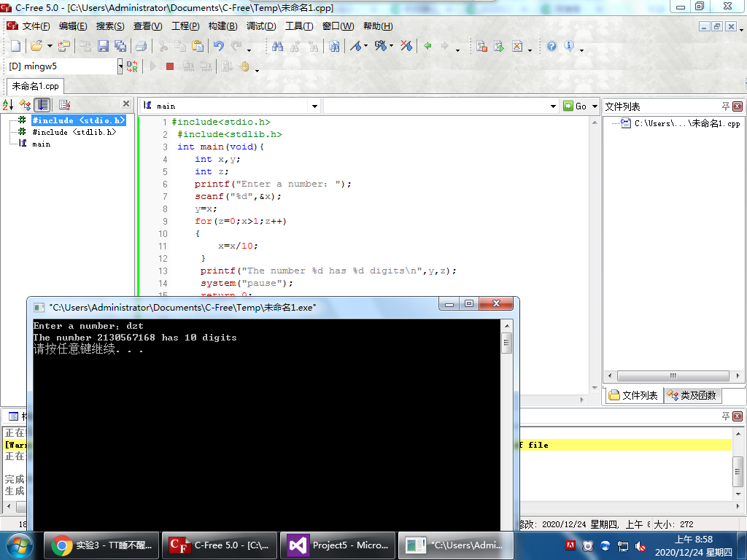
Task: Click the red Stop square icon
Action: tap(169, 66)
